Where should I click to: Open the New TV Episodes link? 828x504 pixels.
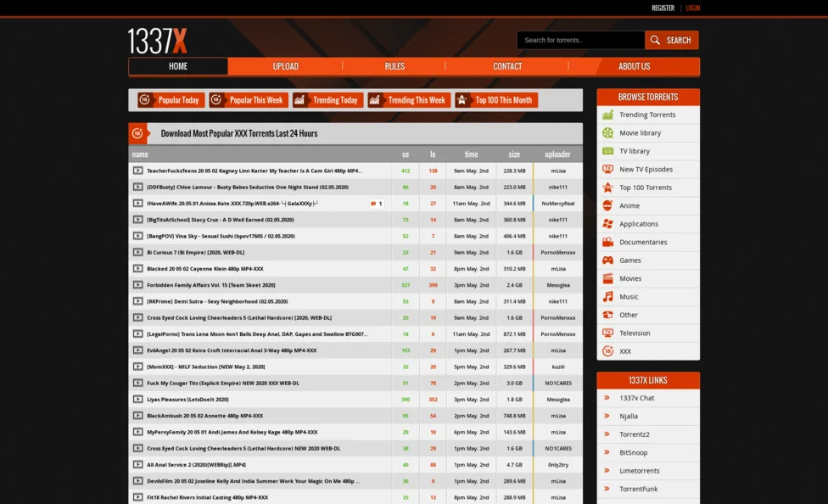click(646, 169)
